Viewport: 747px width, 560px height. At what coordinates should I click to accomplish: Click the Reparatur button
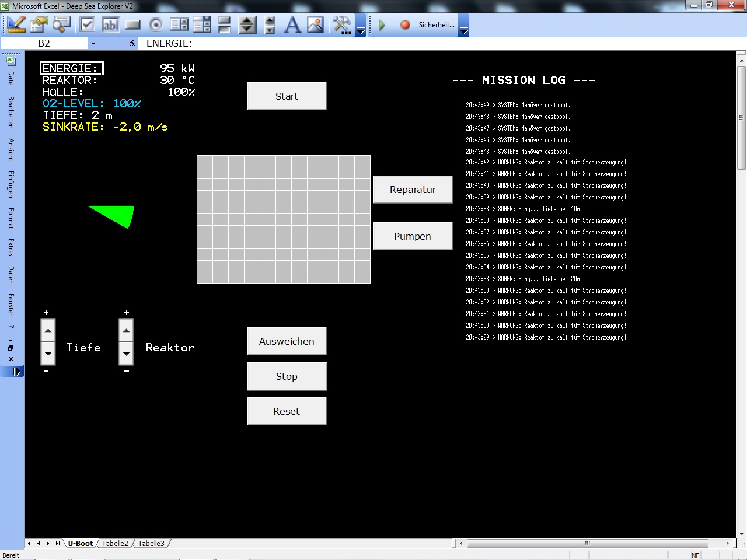pos(413,190)
